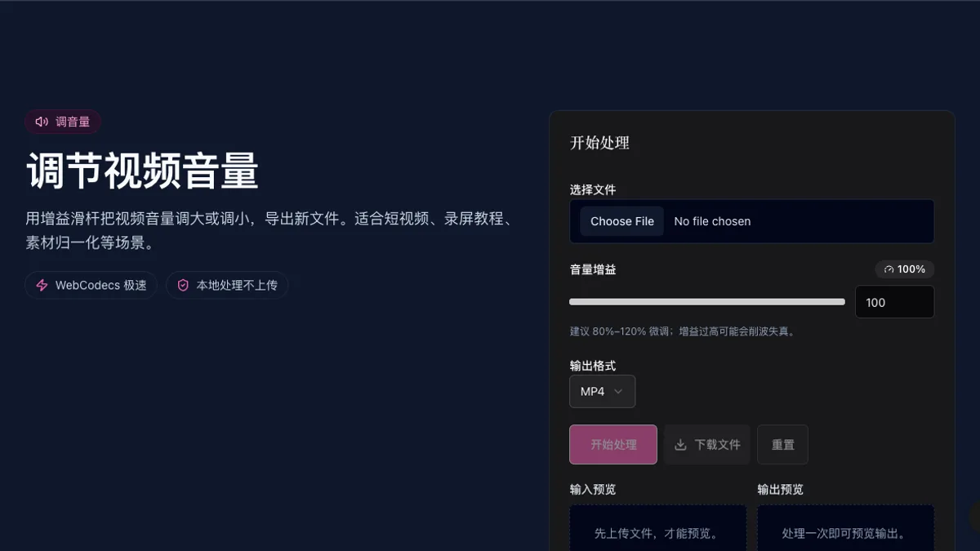
Task: Click the 输出格式 label
Action: click(593, 366)
